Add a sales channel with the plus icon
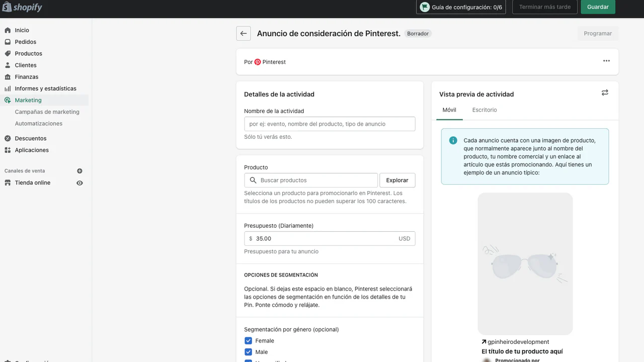The width and height of the screenshot is (644, 362). click(x=79, y=171)
